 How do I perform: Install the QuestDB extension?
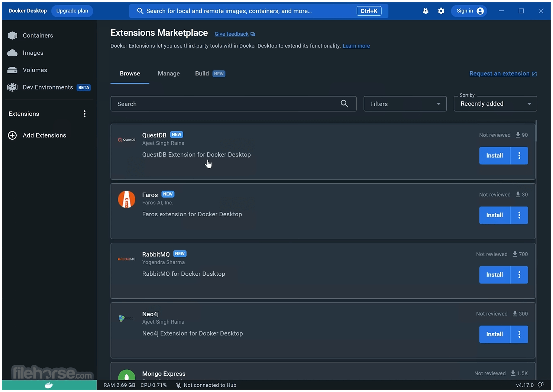(x=495, y=156)
